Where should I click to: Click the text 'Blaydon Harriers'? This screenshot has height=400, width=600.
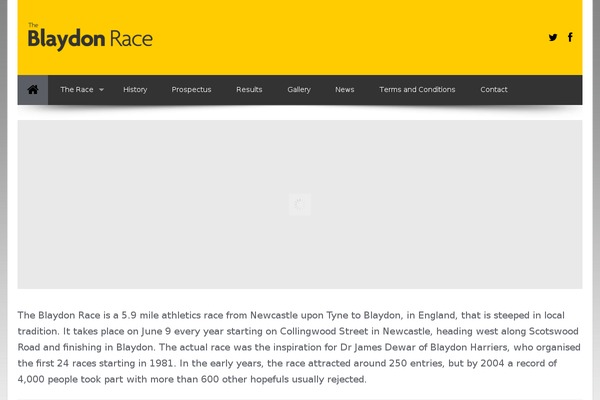click(469, 347)
